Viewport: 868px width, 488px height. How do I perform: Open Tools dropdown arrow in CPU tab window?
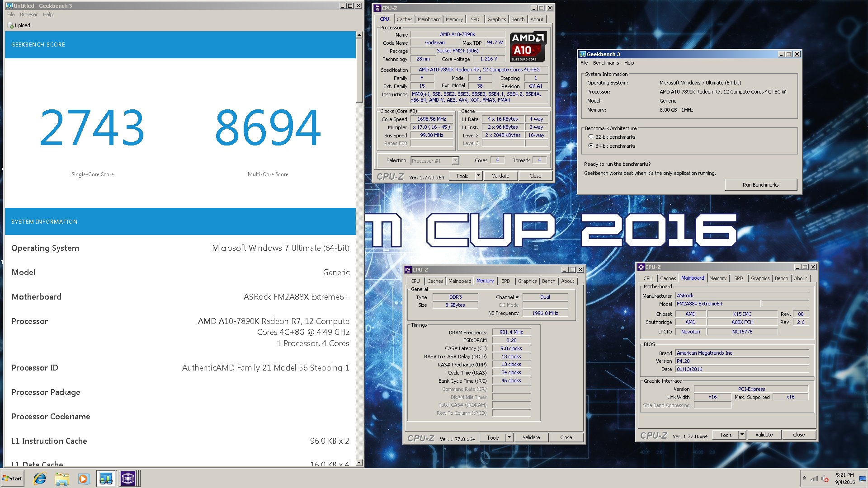478,176
